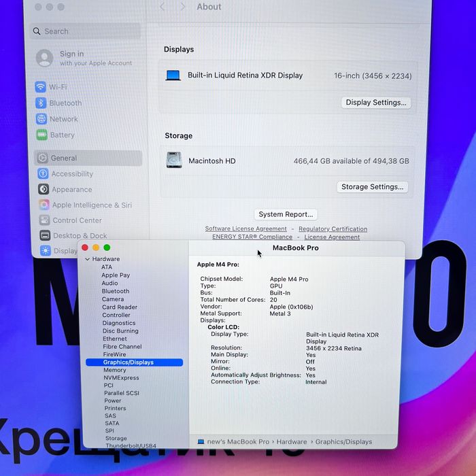476x476 pixels.
Task: Click 'Graphics/Displays' in the path bar
Action: click(x=343, y=442)
